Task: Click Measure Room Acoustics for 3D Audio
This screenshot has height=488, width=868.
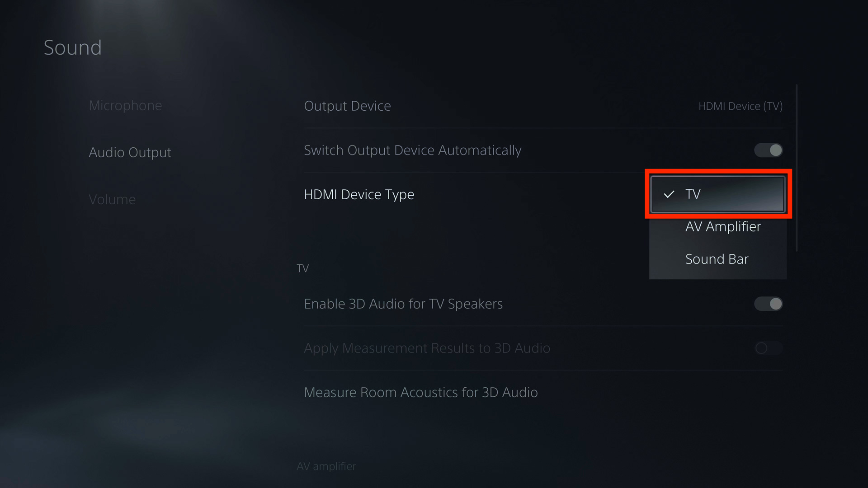Action: pyautogui.click(x=420, y=392)
